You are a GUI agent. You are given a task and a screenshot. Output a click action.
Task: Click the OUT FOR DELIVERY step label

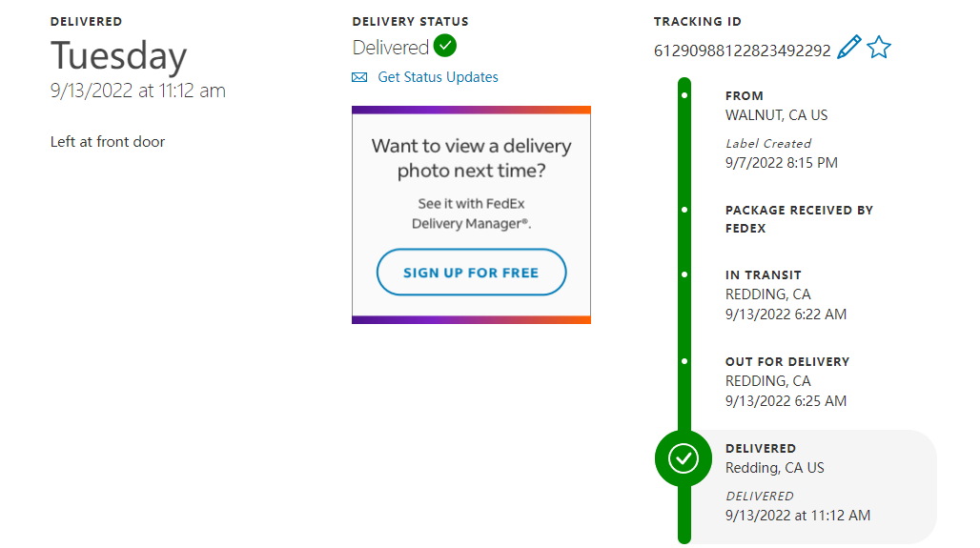(786, 362)
